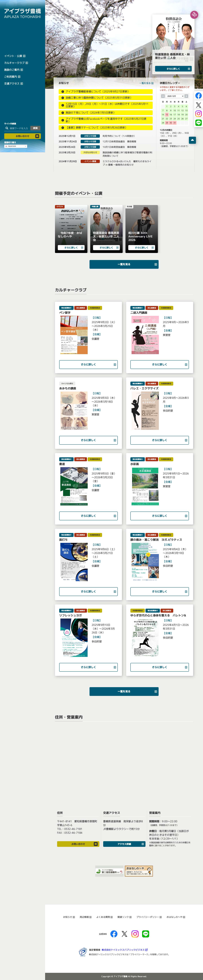Click the 検索 search button in the sidebar
The image size is (203, 980).
[35, 128]
